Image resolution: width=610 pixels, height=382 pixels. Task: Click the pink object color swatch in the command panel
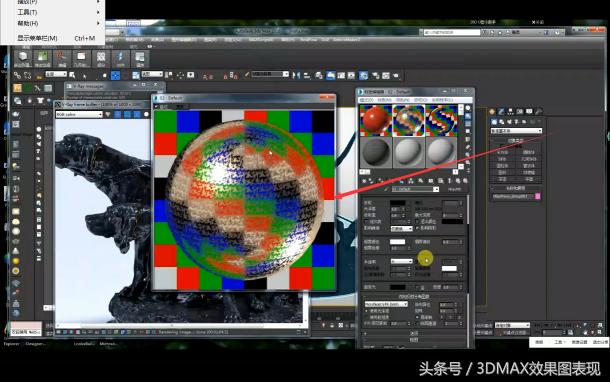(538, 196)
